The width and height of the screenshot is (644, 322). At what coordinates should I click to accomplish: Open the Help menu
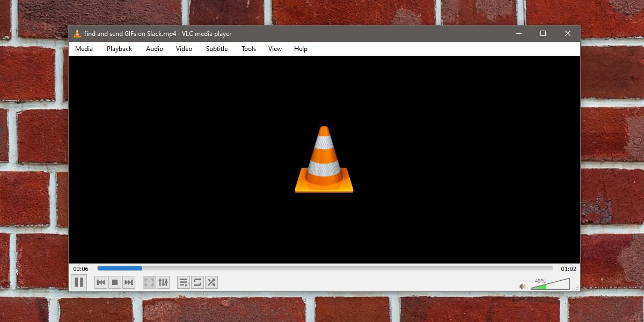[x=301, y=49]
